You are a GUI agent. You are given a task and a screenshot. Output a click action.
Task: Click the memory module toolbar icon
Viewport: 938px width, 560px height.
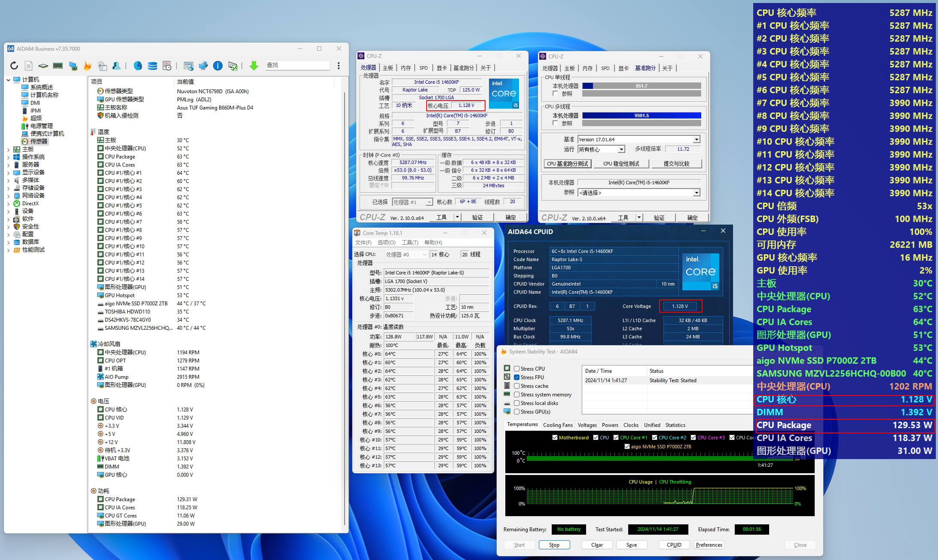[x=58, y=66]
